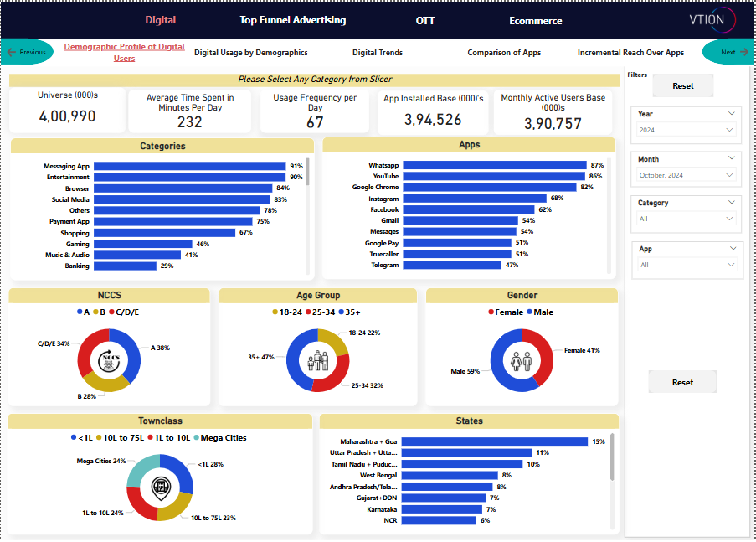This screenshot has width=756, height=542.
Task: Click the States chart vertical scrollbar
Action: click(613, 458)
